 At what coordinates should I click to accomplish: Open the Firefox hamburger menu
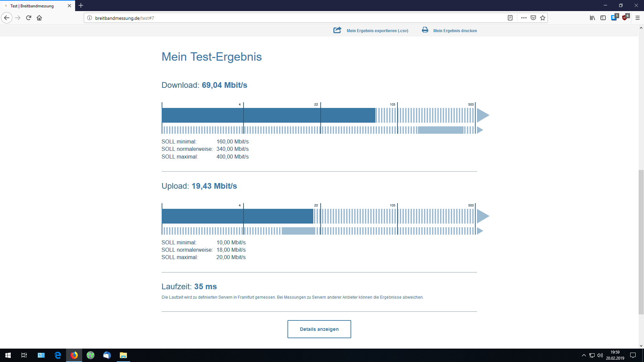pos(638,18)
